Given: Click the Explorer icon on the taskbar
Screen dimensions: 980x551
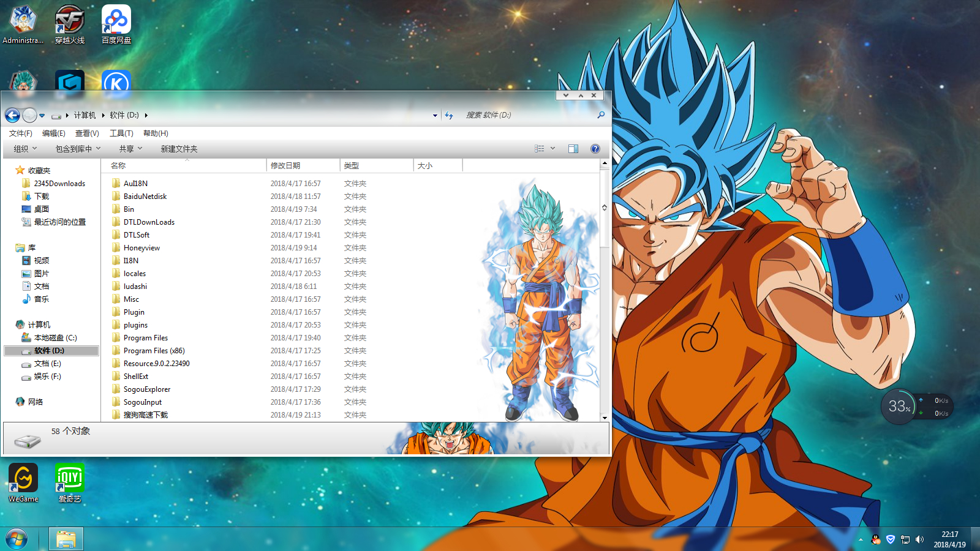Looking at the screenshot, I should (66, 539).
